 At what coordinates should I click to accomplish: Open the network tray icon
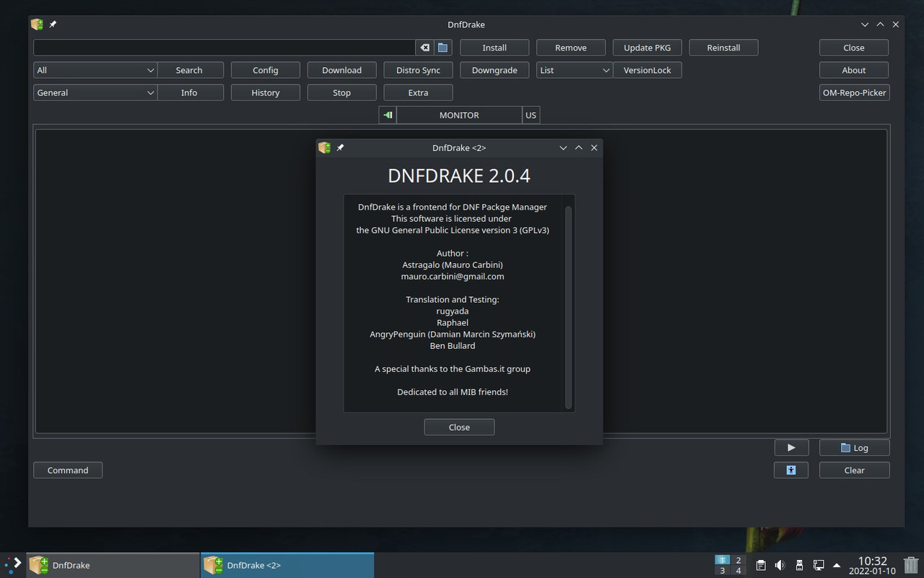[819, 565]
